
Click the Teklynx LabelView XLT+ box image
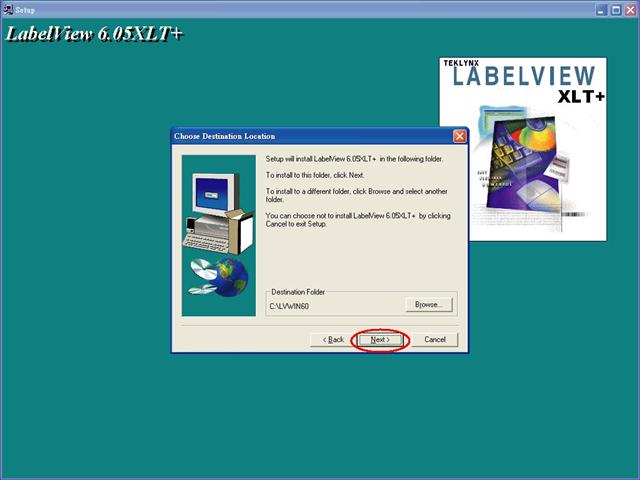coord(523,149)
